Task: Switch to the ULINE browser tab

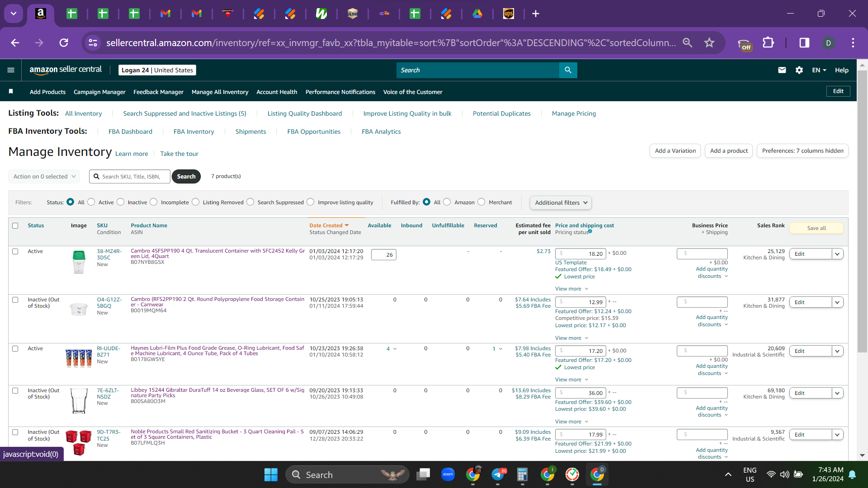Action: coord(353,14)
